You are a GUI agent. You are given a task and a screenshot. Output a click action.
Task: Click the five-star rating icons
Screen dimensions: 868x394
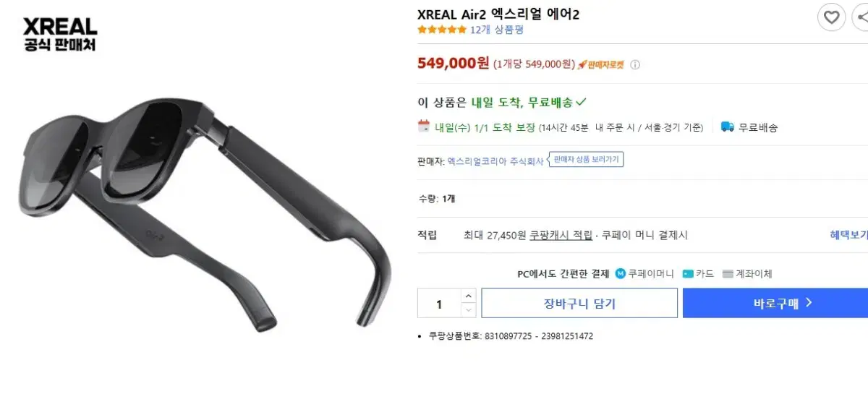pyautogui.click(x=442, y=30)
